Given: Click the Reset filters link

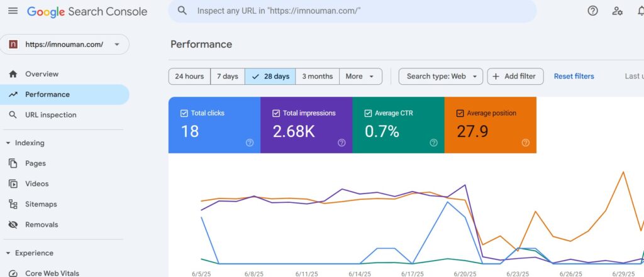Looking at the screenshot, I should click(x=574, y=77).
